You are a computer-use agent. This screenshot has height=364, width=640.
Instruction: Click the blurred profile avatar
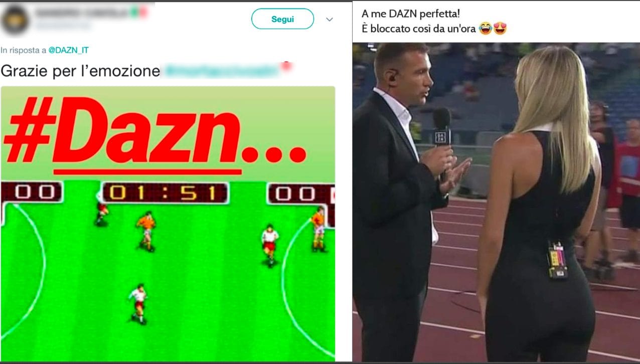click(15, 20)
